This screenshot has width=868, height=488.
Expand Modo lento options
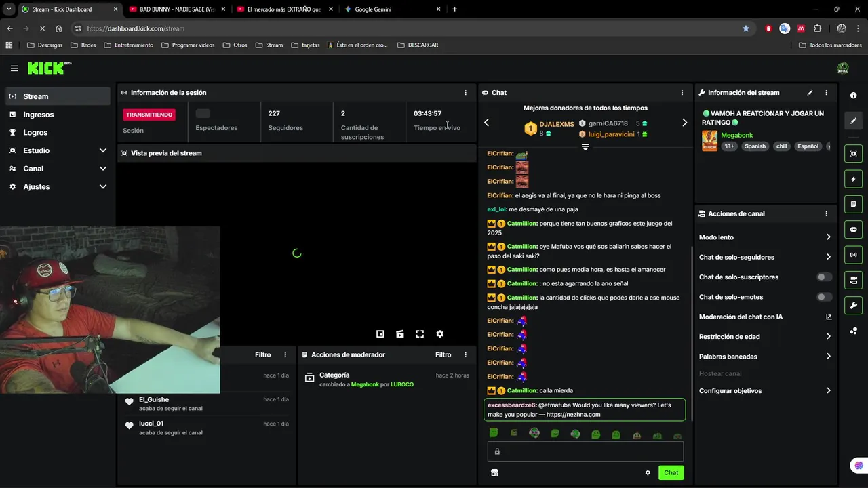[765, 237]
